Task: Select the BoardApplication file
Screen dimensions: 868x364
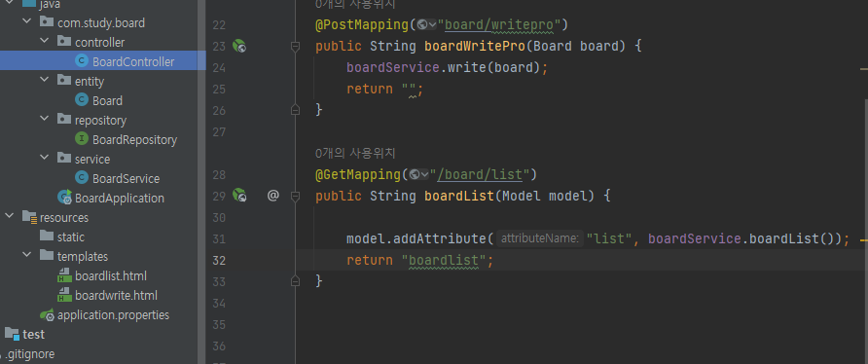Action: click(x=120, y=198)
